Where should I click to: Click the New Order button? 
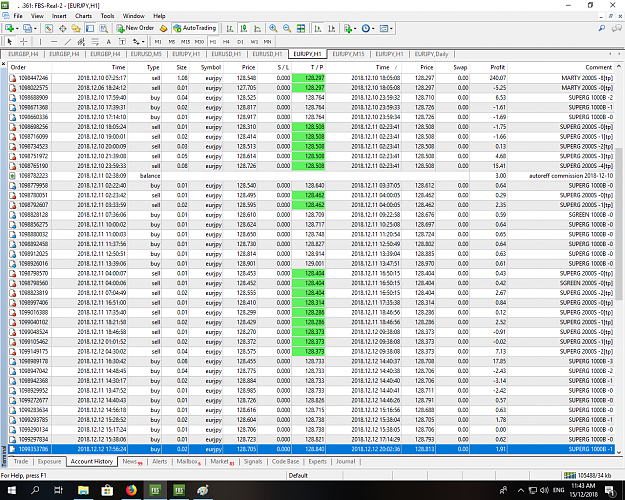tap(135, 28)
